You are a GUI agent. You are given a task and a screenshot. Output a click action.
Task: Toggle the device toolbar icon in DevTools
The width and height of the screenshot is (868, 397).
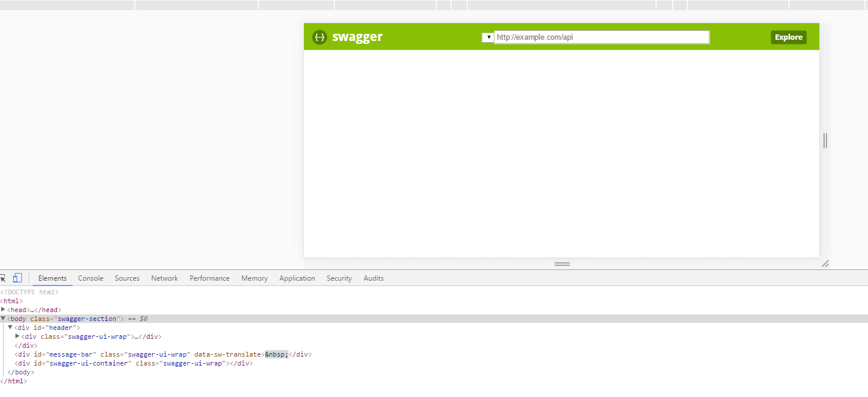(x=17, y=278)
